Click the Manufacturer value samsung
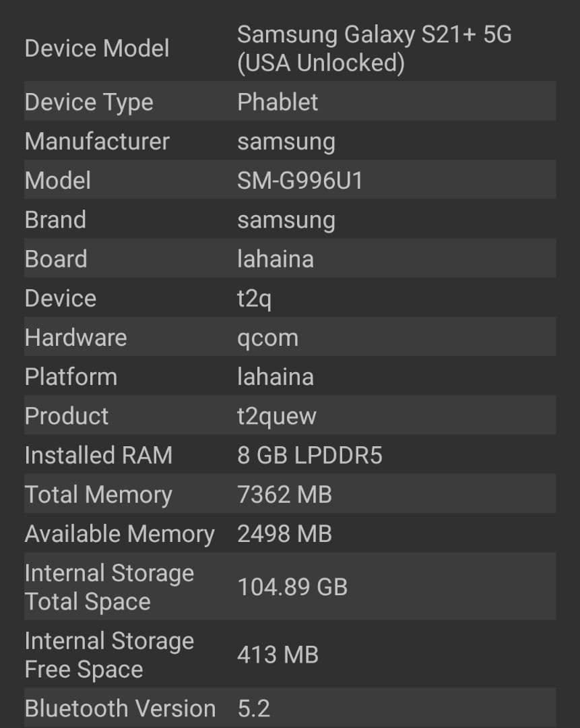Viewport: 580px width, 728px height. pyautogui.click(x=286, y=141)
